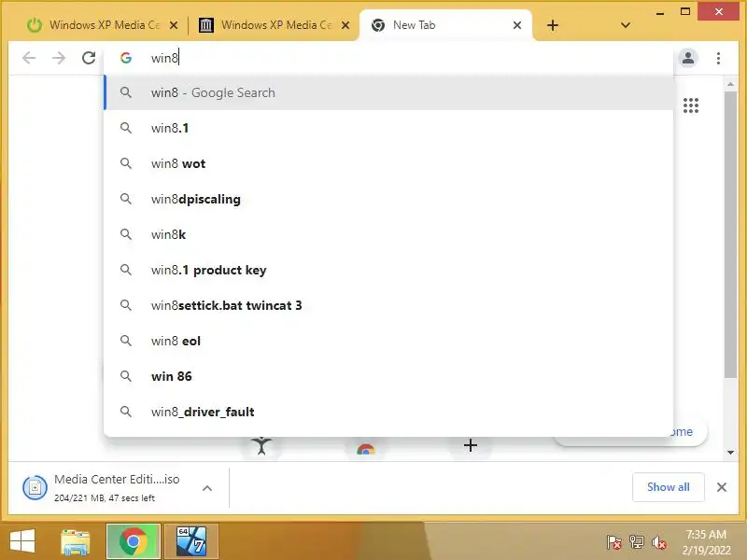747x560 pixels.
Task: Select 'win8.1 product key' suggestion
Action: (x=388, y=270)
